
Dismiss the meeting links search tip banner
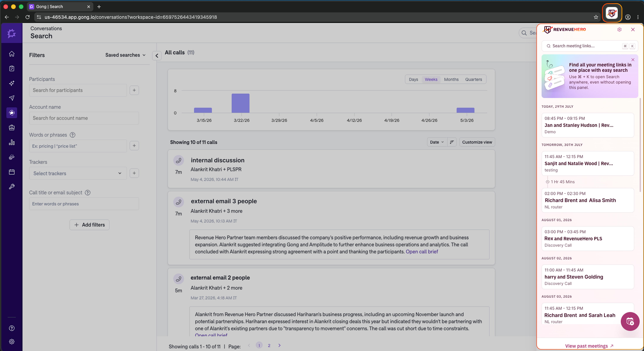(x=633, y=60)
